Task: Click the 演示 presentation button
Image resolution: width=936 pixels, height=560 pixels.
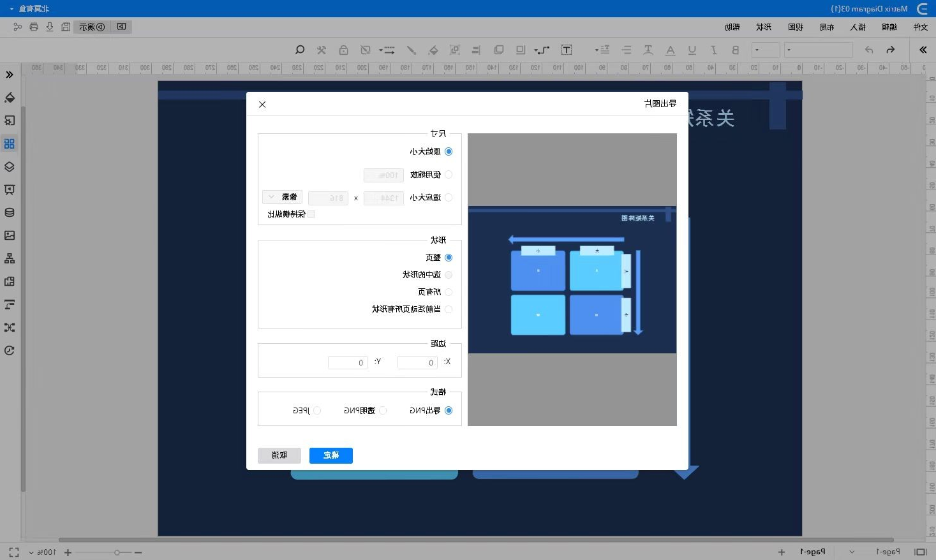Action: [x=92, y=27]
